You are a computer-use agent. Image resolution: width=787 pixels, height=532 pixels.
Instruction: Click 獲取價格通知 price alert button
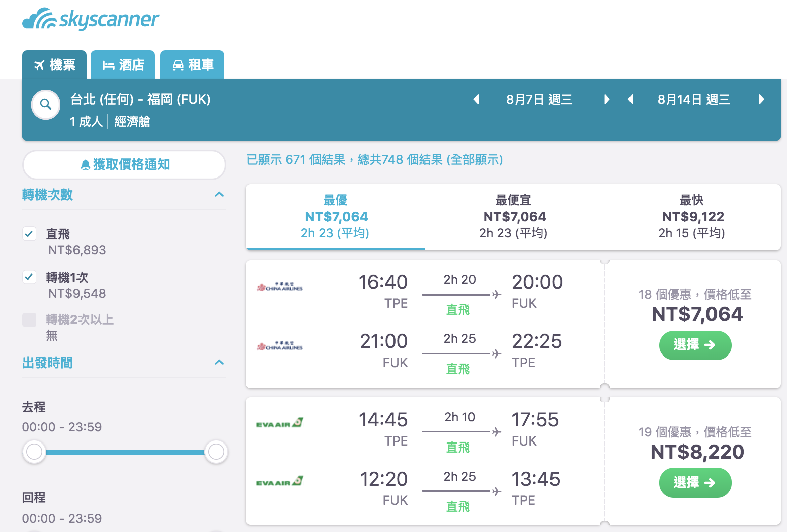tap(124, 164)
